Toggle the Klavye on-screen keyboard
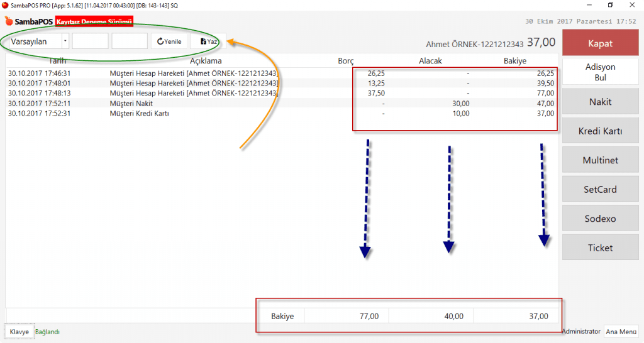644x343 pixels. click(19, 332)
